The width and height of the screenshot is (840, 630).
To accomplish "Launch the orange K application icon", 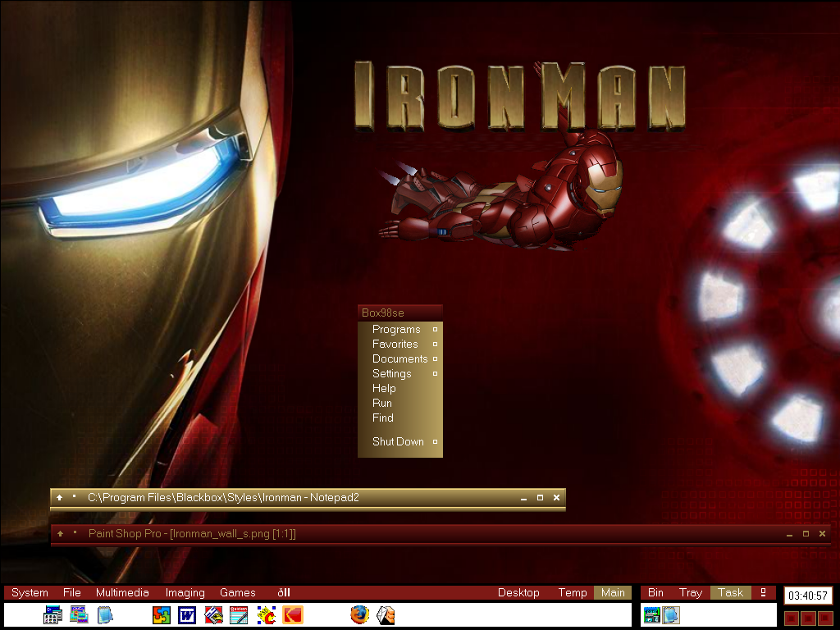I will tap(293, 614).
